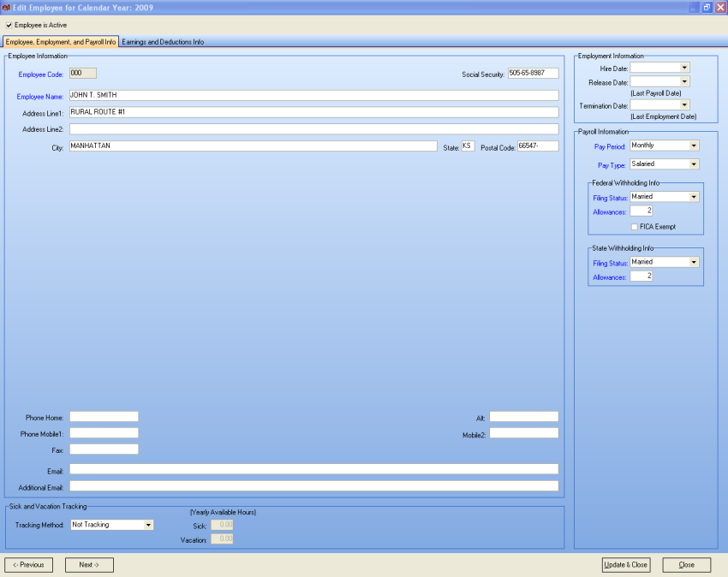Viewport: 728px width, 577px height.
Task: Select Employee, Employment, and Payroll Info tab
Action: point(61,42)
